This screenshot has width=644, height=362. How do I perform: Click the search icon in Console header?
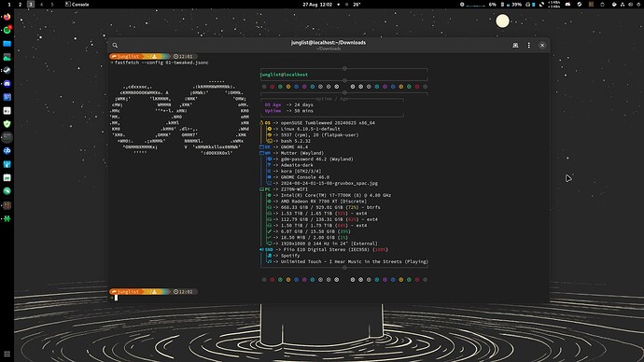click(115, 45)
